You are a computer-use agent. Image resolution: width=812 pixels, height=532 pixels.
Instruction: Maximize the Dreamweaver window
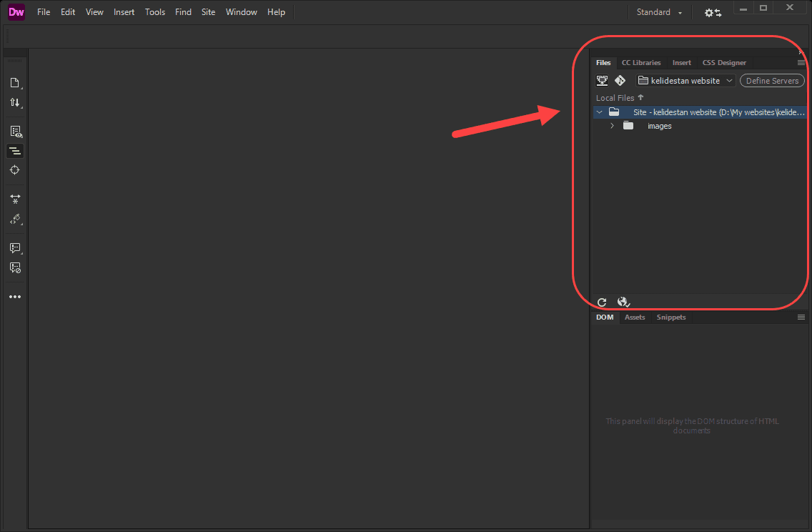click(x=763, y=9)
